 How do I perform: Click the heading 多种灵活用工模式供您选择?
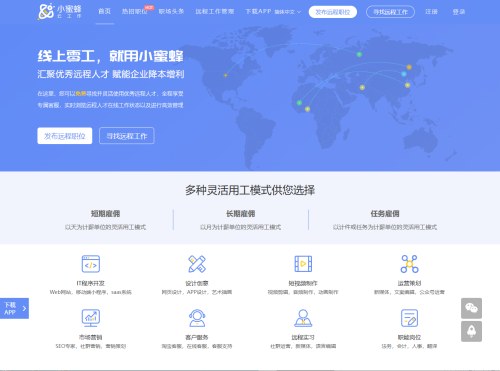point(250,190)
